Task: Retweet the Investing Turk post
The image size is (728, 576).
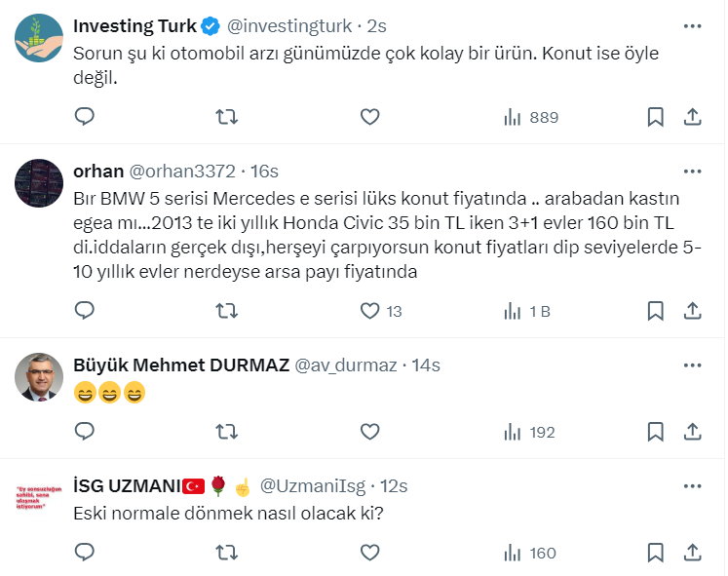Action: 226,117
